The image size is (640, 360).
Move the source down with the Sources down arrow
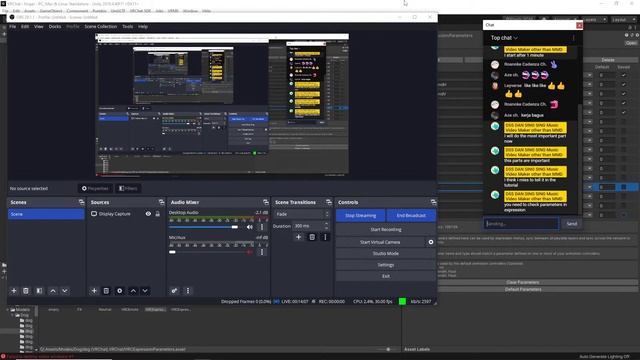(x=145, y=291)
